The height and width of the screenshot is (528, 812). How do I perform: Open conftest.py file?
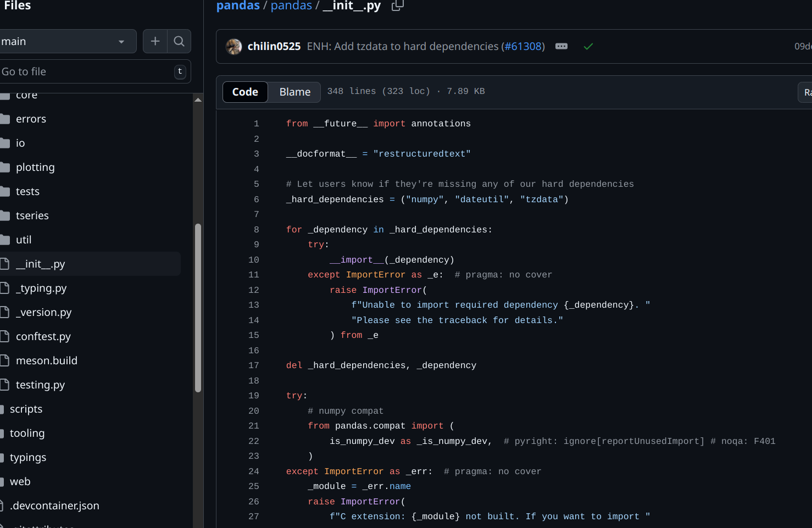[x=43, y=336]
